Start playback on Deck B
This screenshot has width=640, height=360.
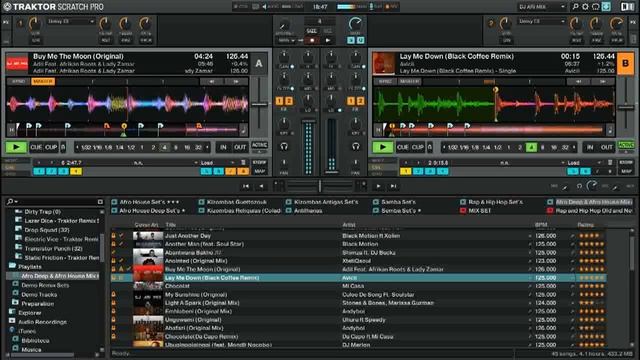(382, 147)
